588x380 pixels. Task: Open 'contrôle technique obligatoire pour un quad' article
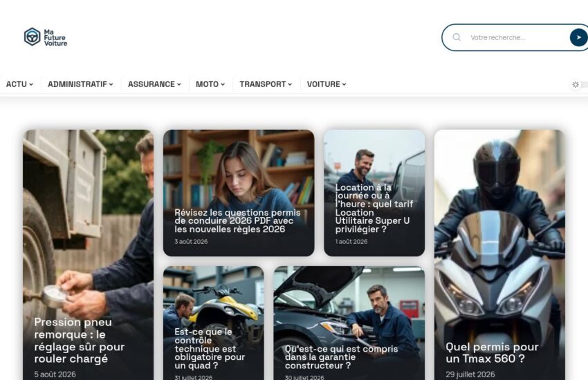(209, 348)
